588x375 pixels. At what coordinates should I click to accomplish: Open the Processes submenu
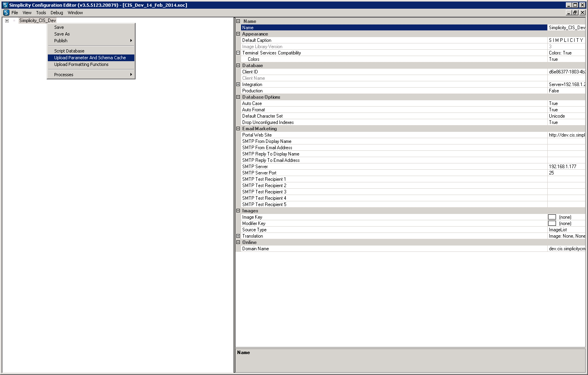point(91,75)
